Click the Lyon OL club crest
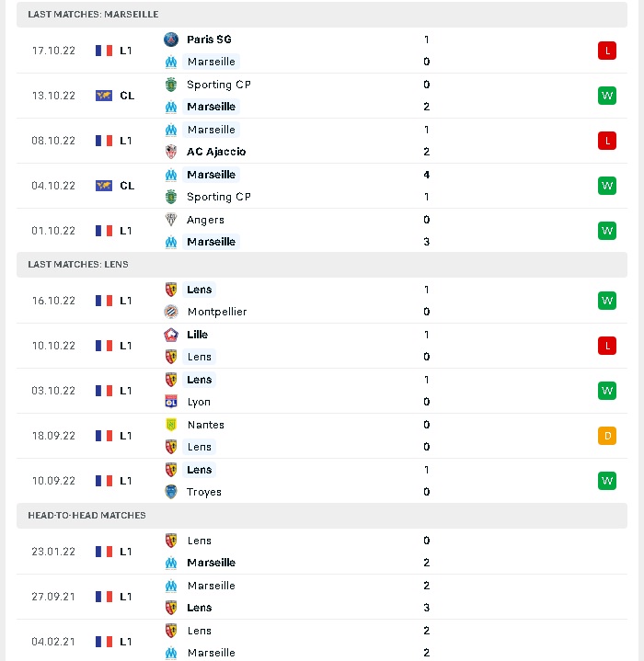 (x=171, y=402)
